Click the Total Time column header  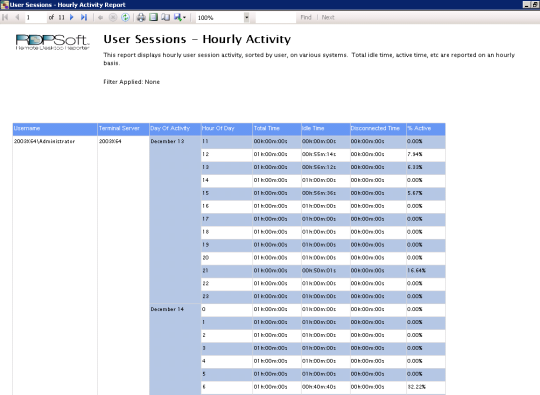tap(277, 129)
